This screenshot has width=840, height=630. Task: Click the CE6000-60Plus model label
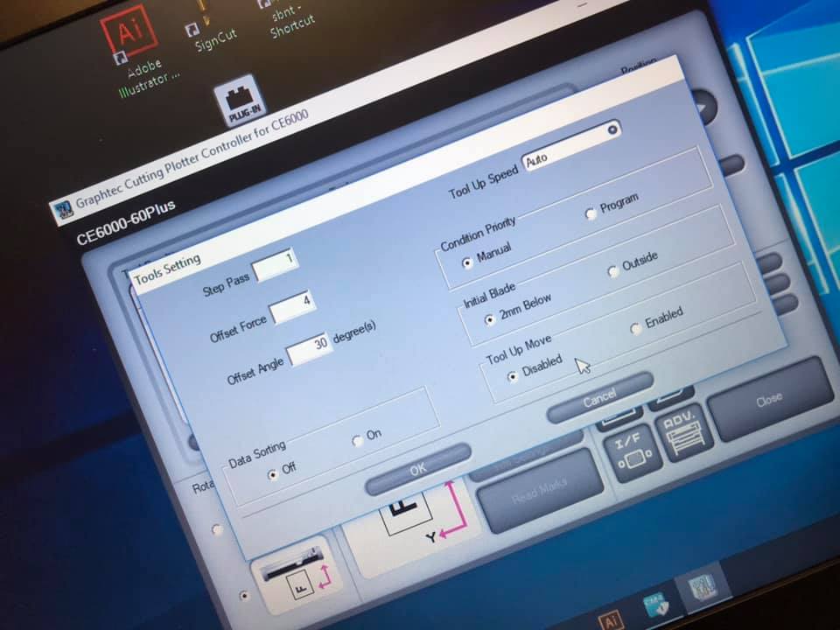pos(126,221)
